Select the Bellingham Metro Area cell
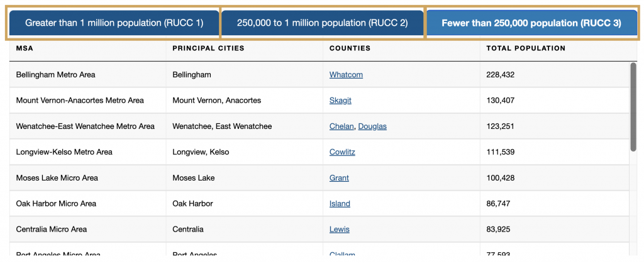Screen dimensions: 644x263 88,75
